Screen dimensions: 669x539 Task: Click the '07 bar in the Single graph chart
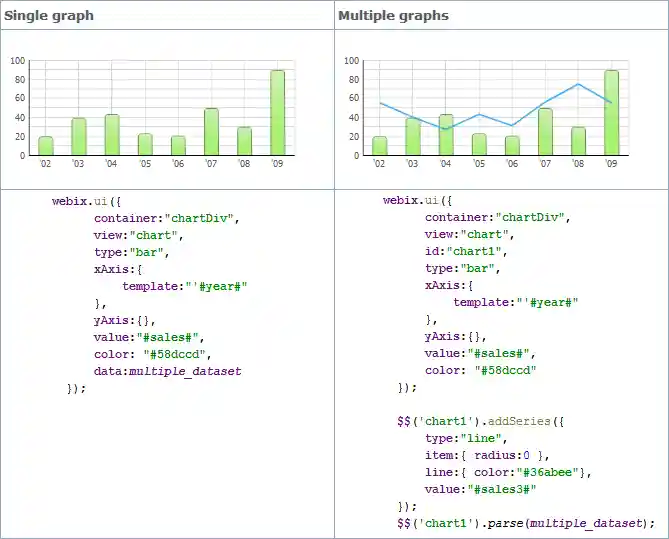click(211, 132)
